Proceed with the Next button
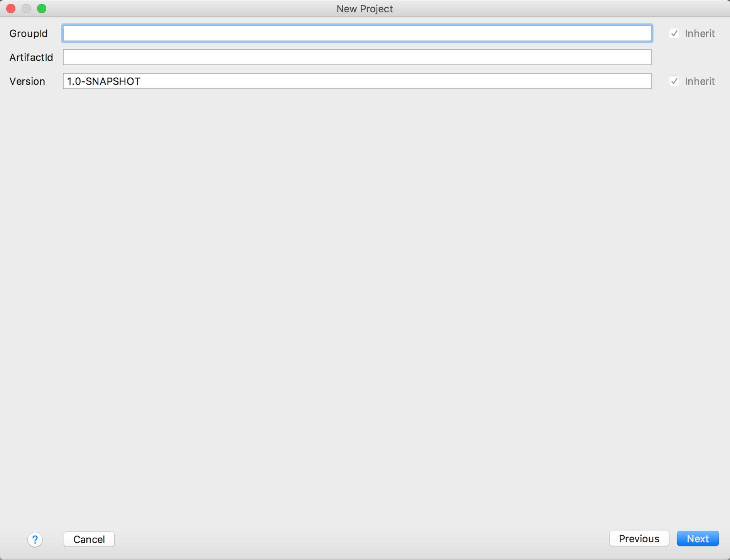 698,538
